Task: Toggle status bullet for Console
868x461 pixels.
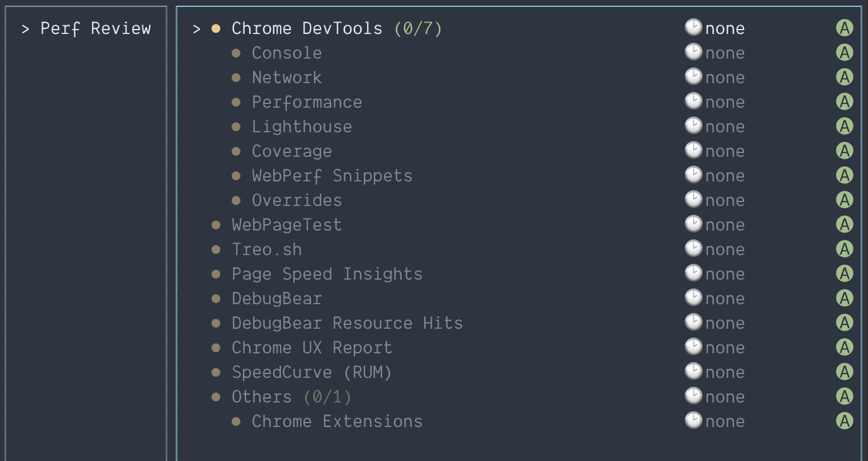Action: click(x=236, y=53)
